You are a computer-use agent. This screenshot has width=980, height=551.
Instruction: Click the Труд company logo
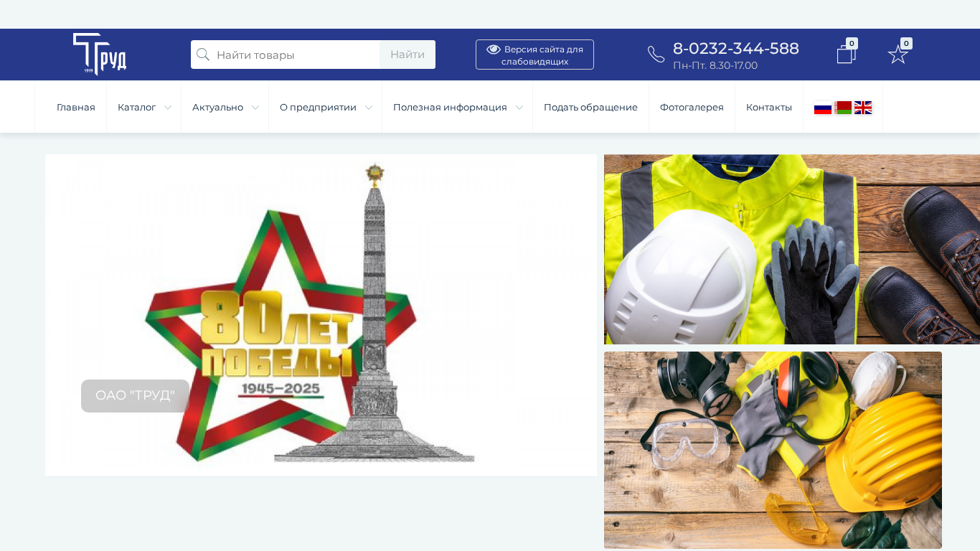(x=100, y=54)
